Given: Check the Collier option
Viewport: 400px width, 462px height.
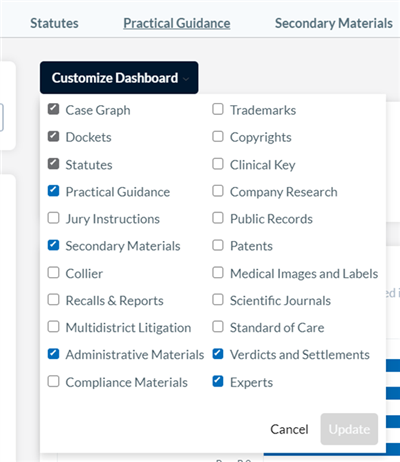Looking at the screenshot, I should [x=53, y=273].
